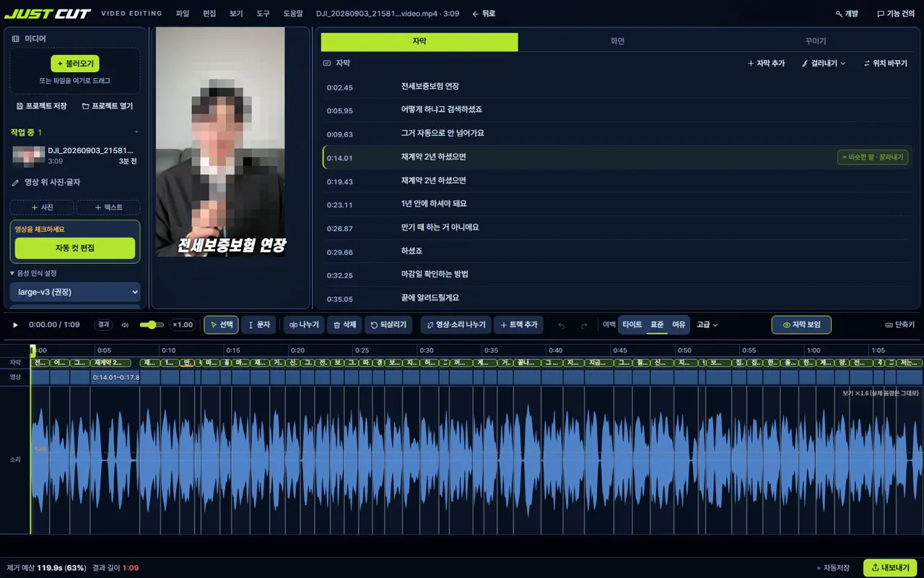
Task: Open the 파일 menu
Action: point(183,14)
